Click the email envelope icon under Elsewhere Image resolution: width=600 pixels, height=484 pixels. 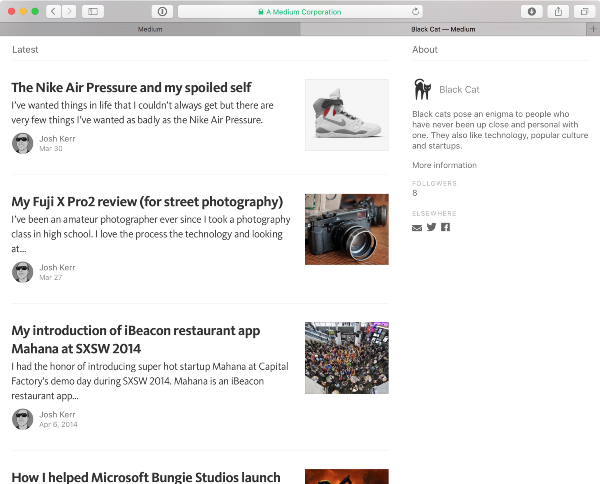coord(417,227)
